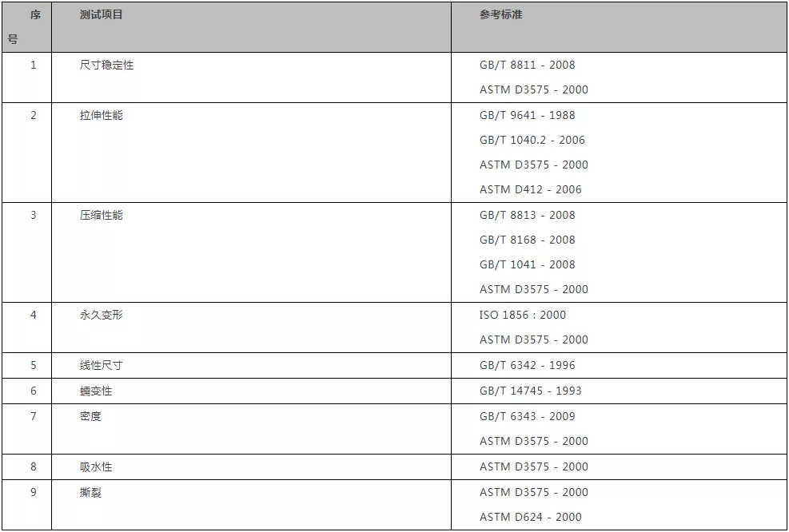
Task: Click the 参考标准 column header
Action: pyautogui.click(x=501, y=15)
